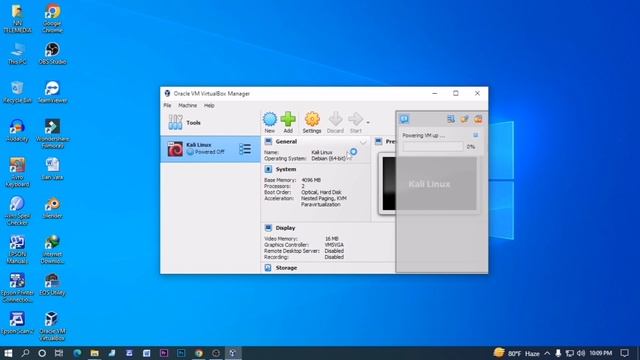Open EOS Utility desktop shortcut
The image size is (640, 360).
[52, 284]
